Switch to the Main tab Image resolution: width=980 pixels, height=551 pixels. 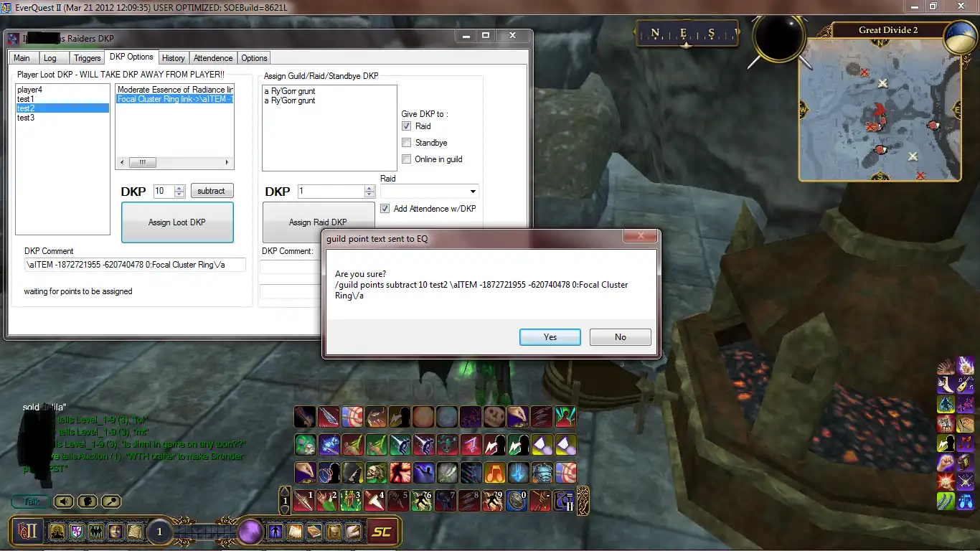[x=22, y=58]
